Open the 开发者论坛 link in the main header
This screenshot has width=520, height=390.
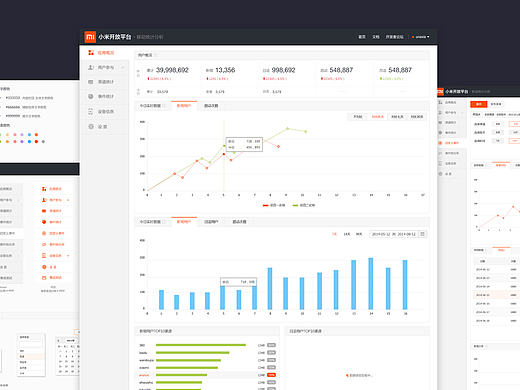click(395, 37)
